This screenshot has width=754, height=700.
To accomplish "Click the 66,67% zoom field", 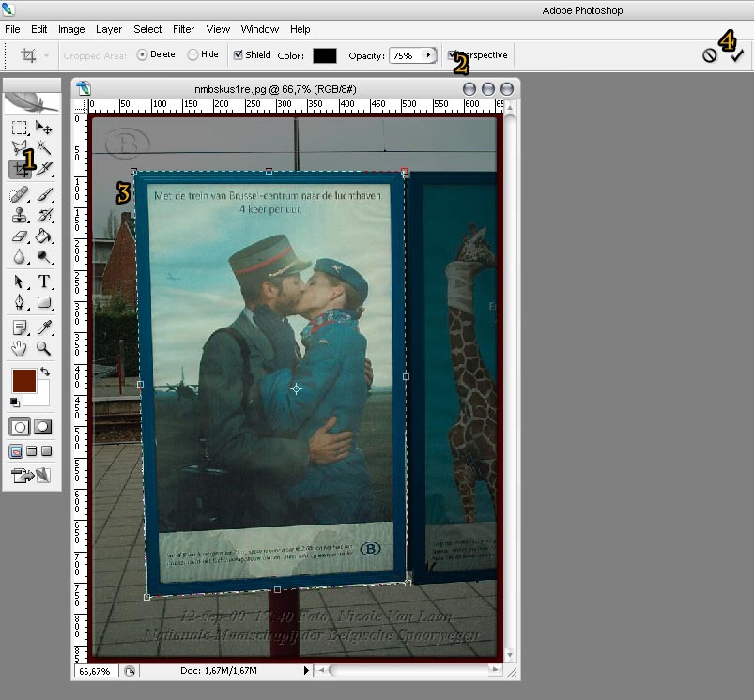I will 95,671.
